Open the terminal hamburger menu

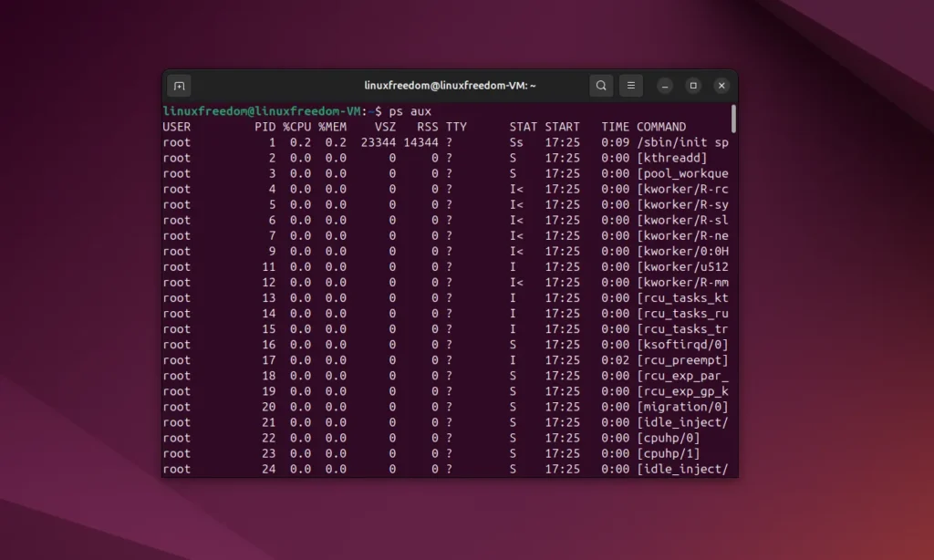coord(631,86)
